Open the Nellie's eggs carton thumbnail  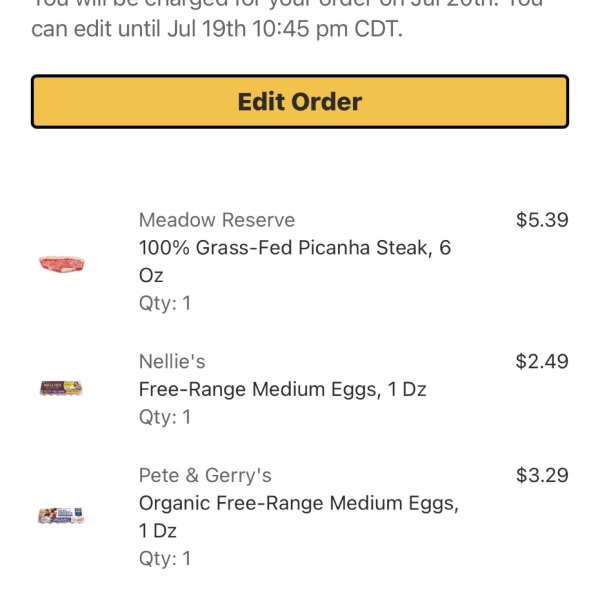61,388
